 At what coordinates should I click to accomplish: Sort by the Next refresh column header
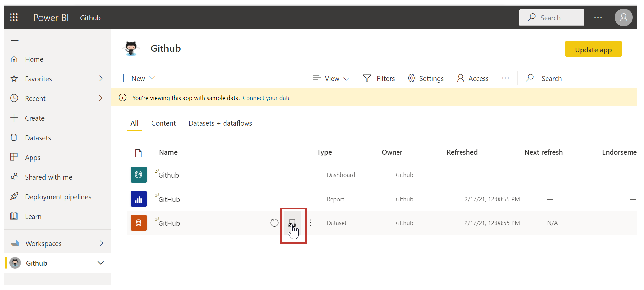click(543, 152)
